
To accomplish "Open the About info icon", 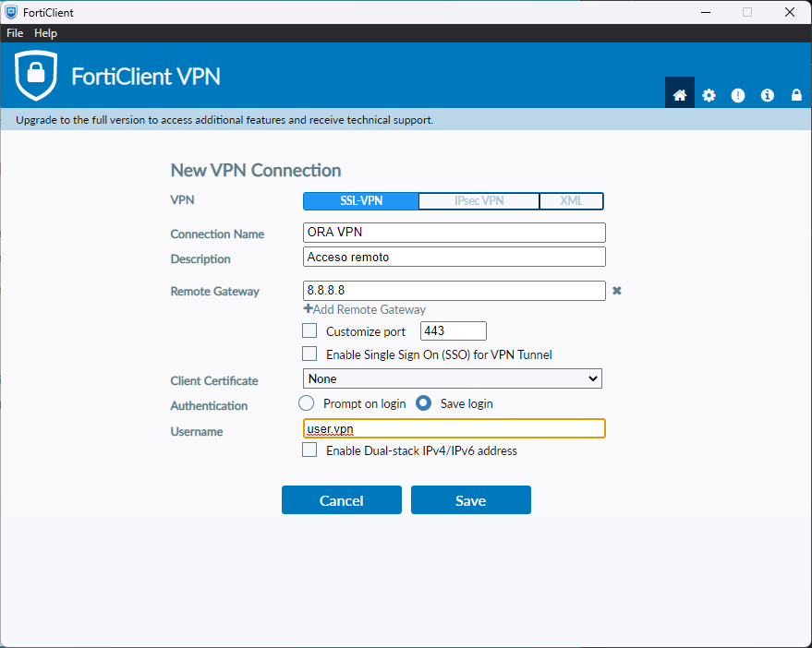I will (x=767, y=95).
